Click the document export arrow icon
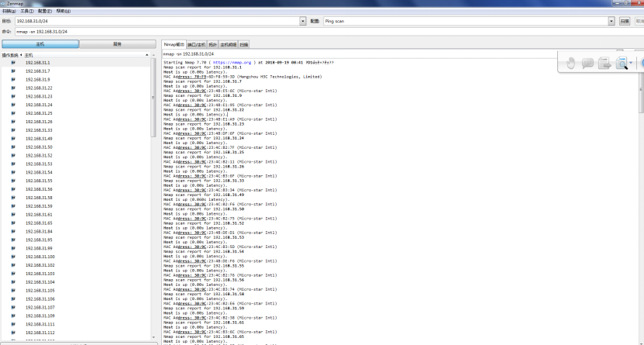Screen dimensions: 644x345 click(x=604, y=64)
